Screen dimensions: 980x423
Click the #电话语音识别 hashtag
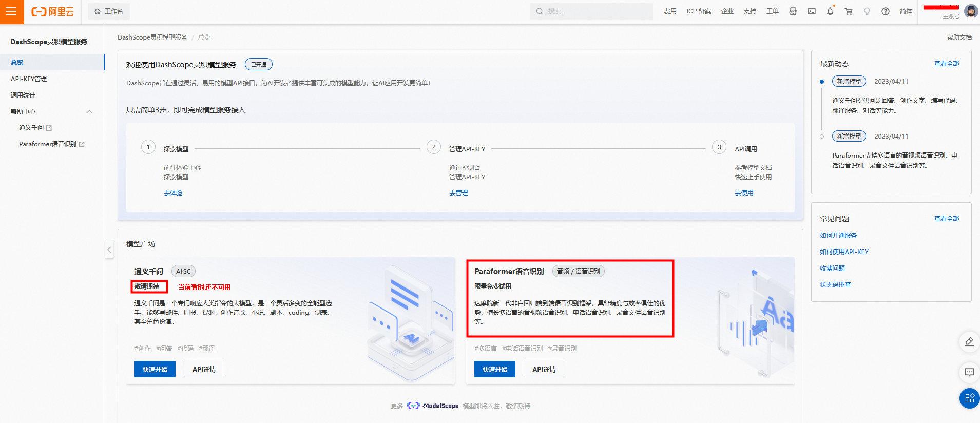[x=522, y=349]
